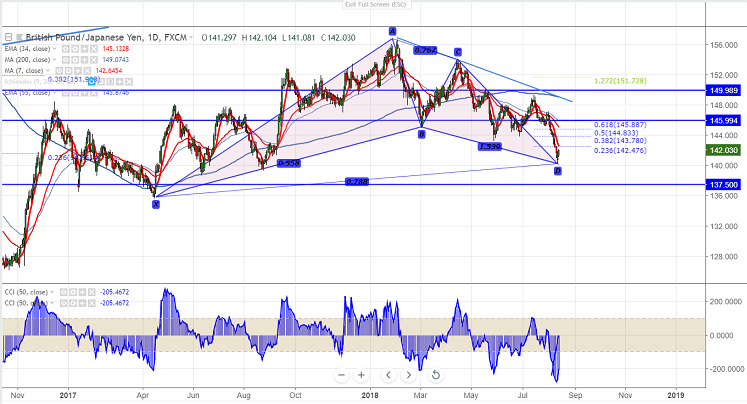747x404 pixels.
Task: Select pattern point D marker
Action: tap(558, 171)
